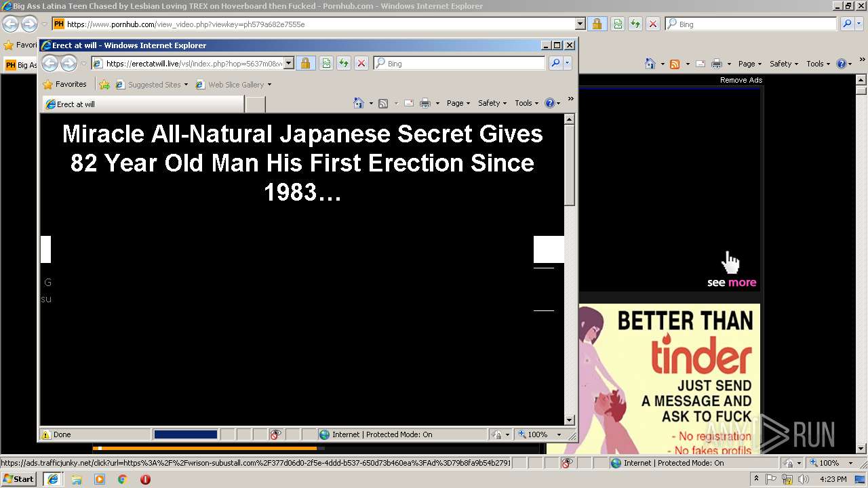Image resolution: width=868 pixels, height=488 pixels.
Task: Click the Print icon in rear window
Action: pos(717,64)
